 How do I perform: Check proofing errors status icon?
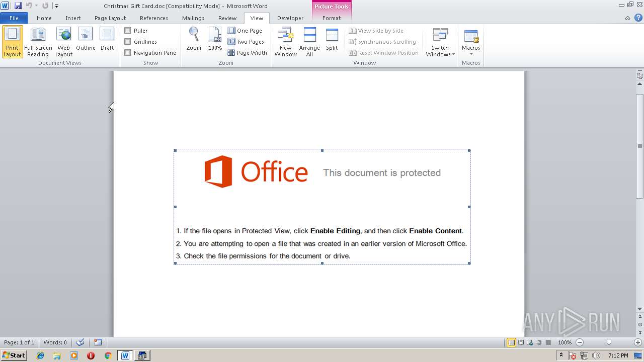click(x=80, y=342)
